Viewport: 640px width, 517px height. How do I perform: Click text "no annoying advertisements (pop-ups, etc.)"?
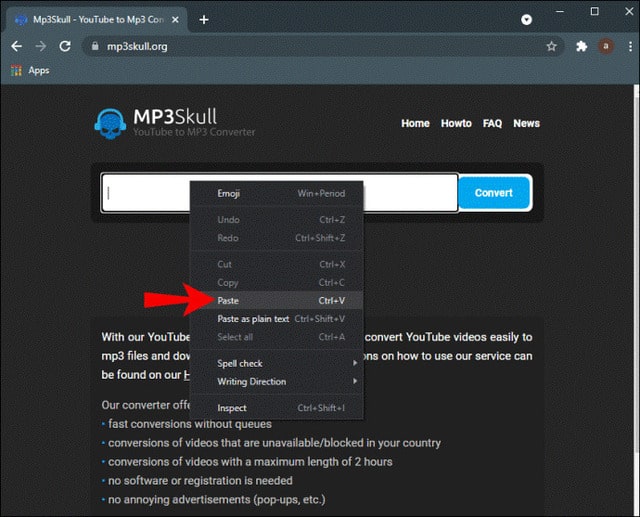click(217, 499)
